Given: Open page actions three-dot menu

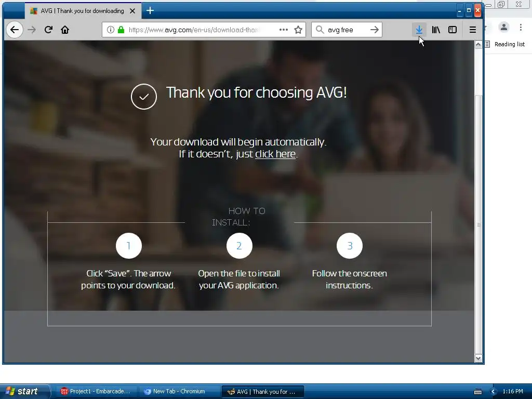Looking at the screenshot, I should (284, 30).
